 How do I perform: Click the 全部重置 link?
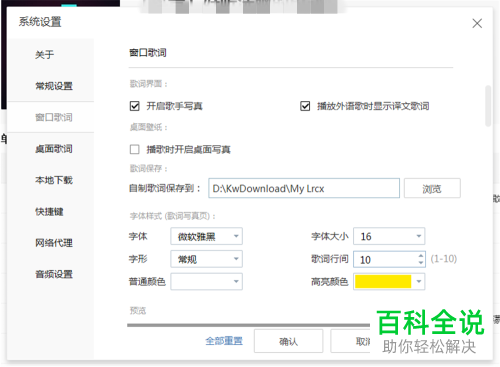coord(224,341)
